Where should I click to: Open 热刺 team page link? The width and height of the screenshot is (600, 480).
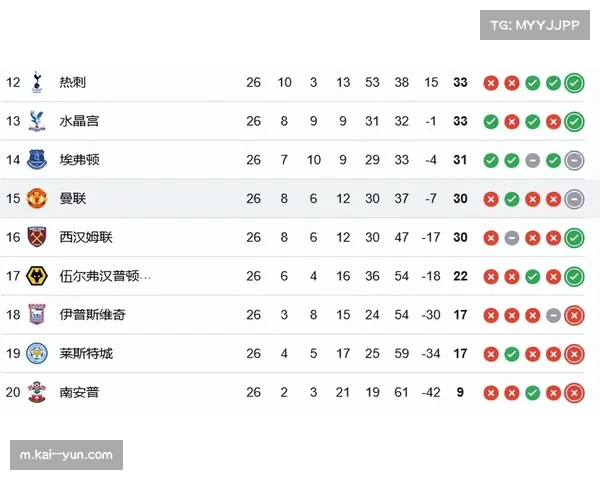[x=73, y=82]
